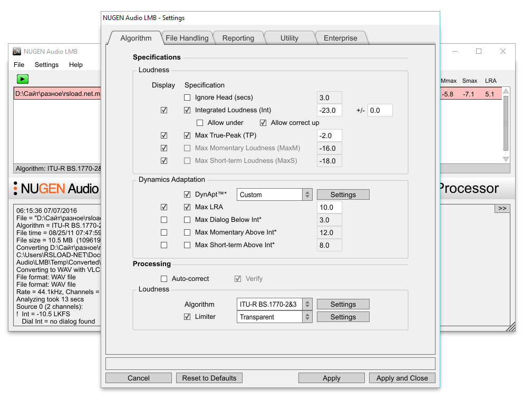The image size is (532, 400).
Task: Click Max Momentary Above Int field 12.0
Action: click(330, 232)
